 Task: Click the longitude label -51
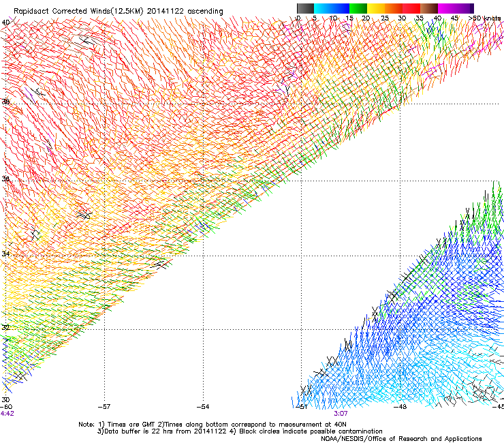[301, 407]
